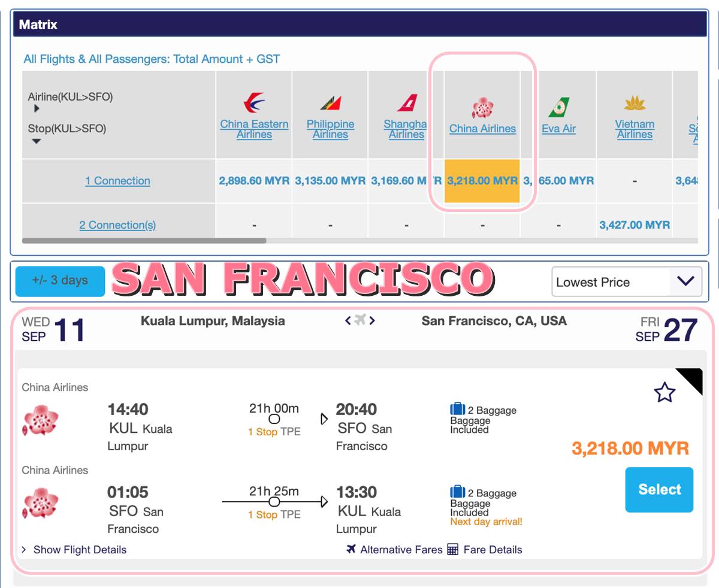Click the +/- 3 days button
Screen dimensions: 719x588
click(x=60, y=280)
